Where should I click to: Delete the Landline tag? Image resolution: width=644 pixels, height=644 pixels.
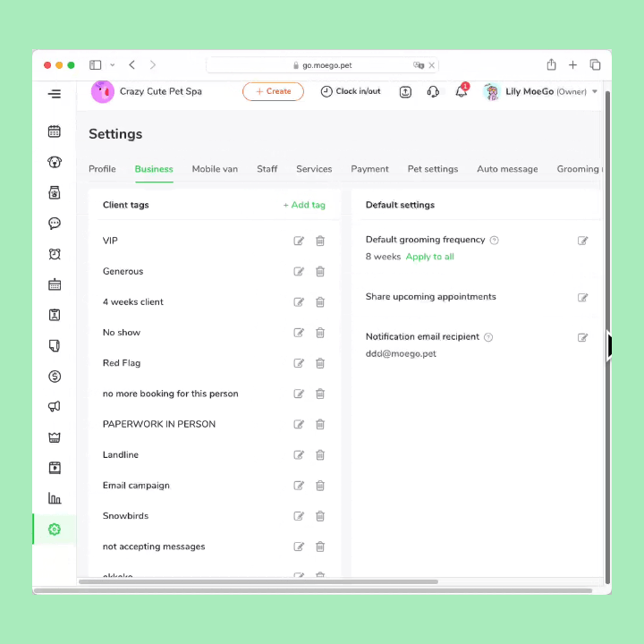tap(320, 454)
